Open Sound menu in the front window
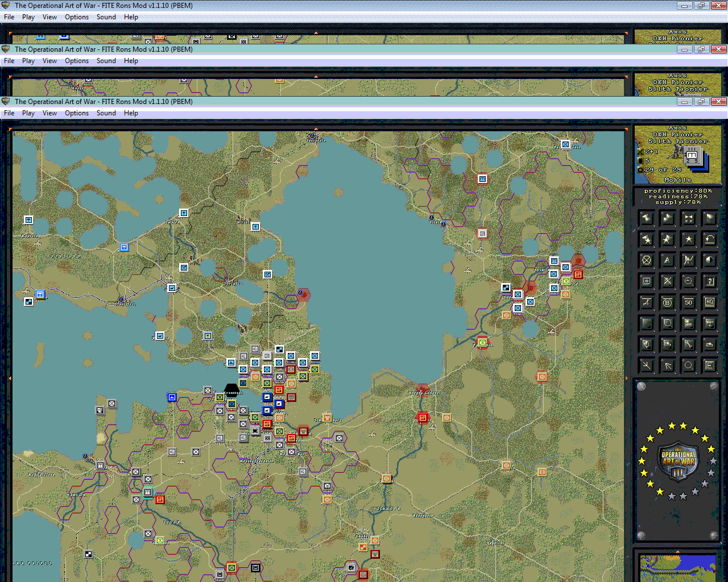The image size is (728, 582). pos(106,113)
